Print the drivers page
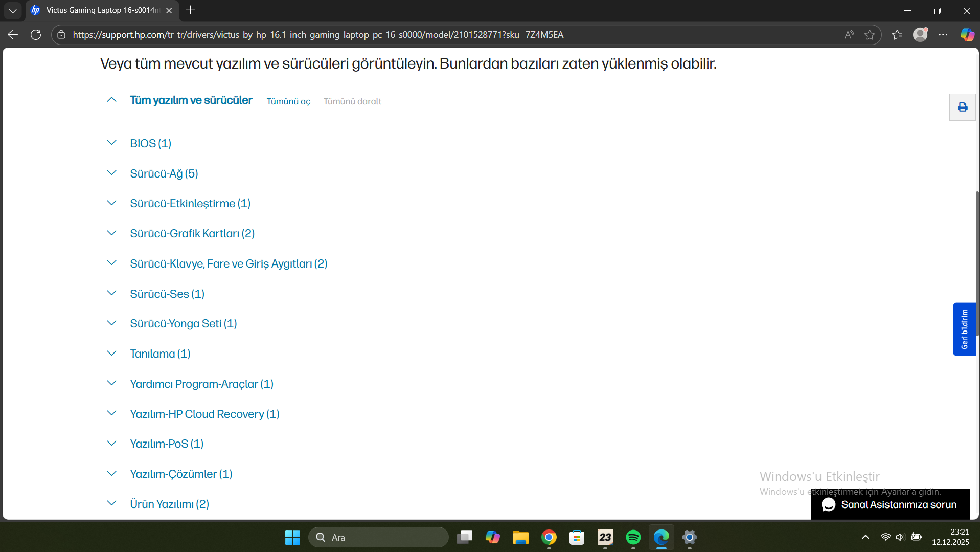The width and height of the screenshot is (980, 552). pyautogui.click(x=963, y=107)
